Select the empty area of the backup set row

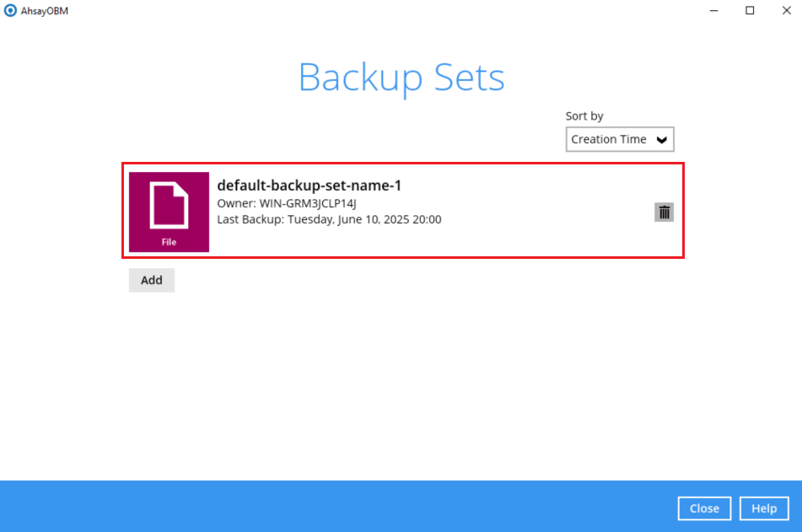click(547, 212)
